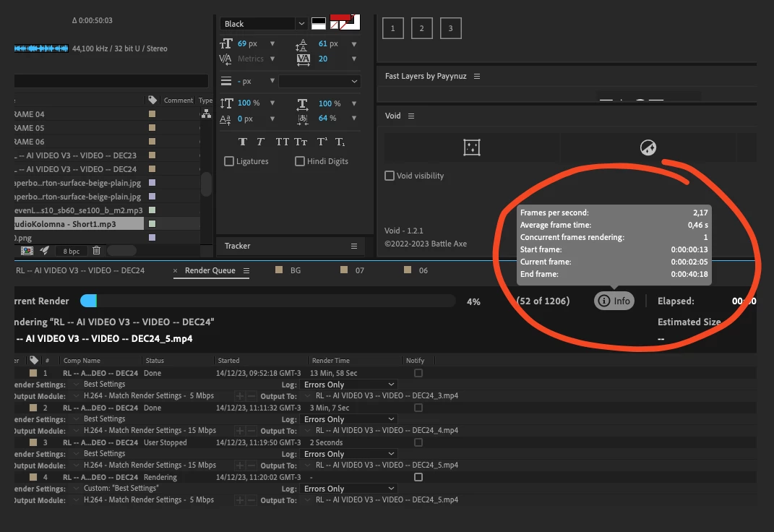The width and height of the screenshot is (774, 532).
Task: Check Notify for render item 2
Action: pyautogui.click(x=418, y=408)
